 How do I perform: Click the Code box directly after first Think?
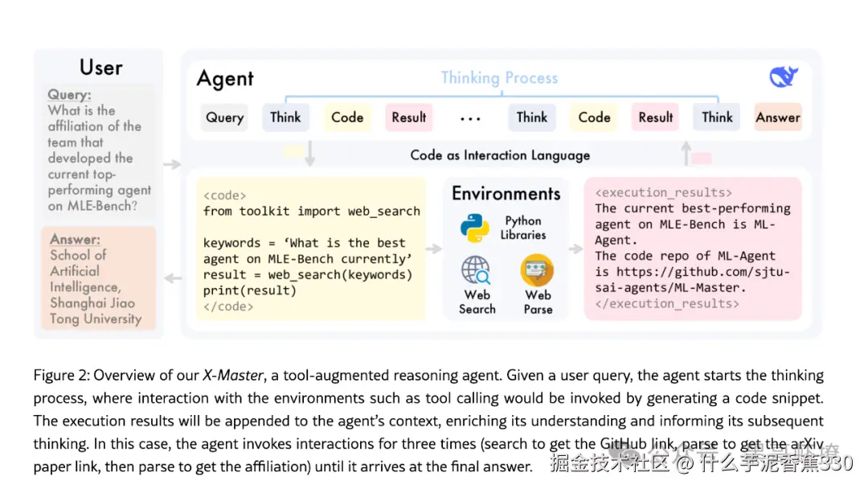tap(347, 117)
